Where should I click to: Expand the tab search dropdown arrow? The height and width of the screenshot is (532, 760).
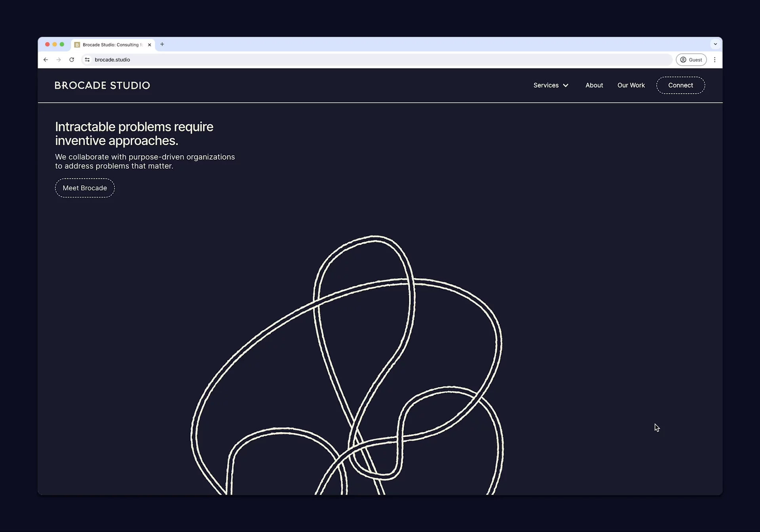click(715, 44)
